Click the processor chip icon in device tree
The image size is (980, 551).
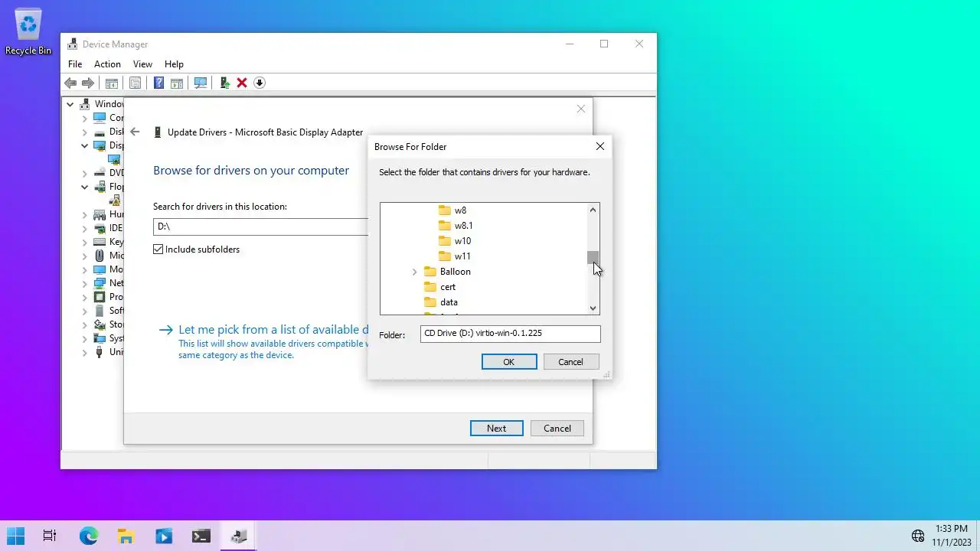tap(100, 297)
